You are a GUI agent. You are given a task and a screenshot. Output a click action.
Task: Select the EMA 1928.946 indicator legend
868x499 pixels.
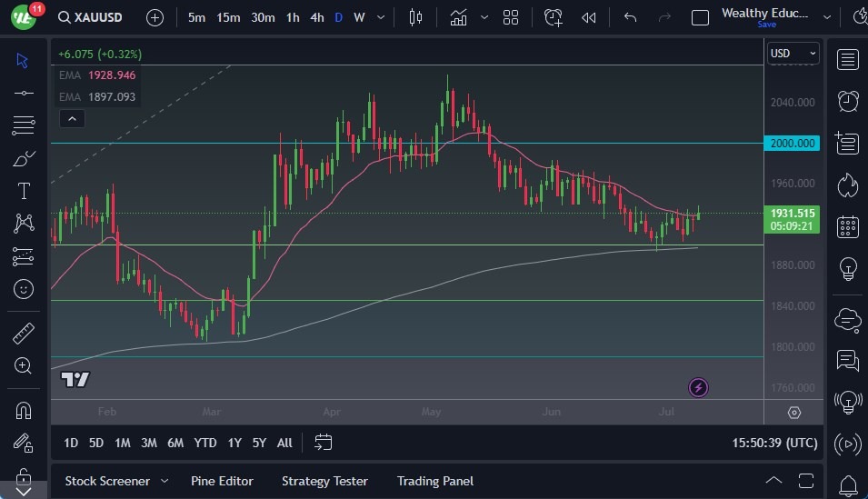pyautogui.click(x=97, y=75)
